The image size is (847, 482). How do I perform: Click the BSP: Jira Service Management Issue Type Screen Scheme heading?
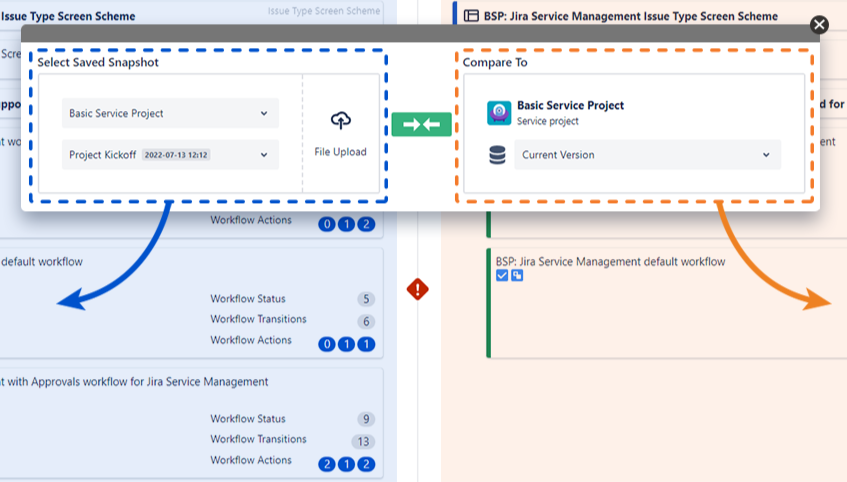[x=630, y=16]
